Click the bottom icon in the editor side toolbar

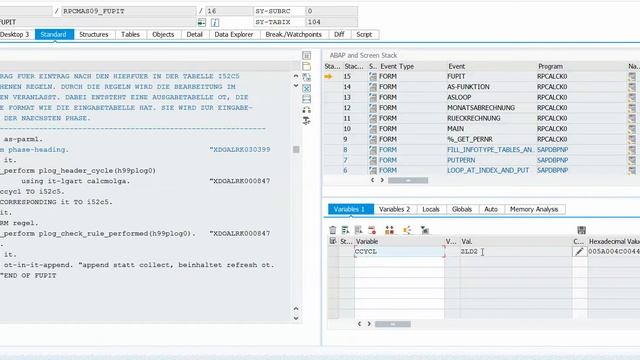coord(307,120)
